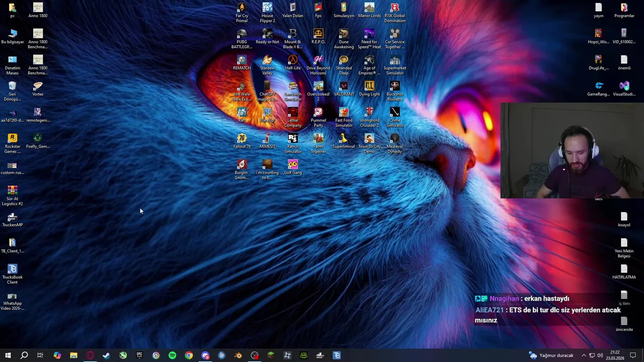644x362 pixels.
Task: Select the GameRanger desktop icon
Action: tap(598, 88)
